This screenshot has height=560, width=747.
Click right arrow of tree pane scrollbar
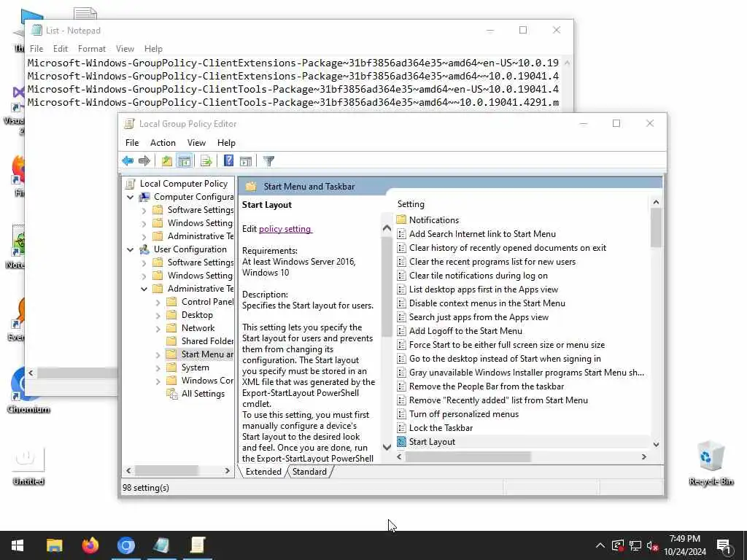point(228,470)
